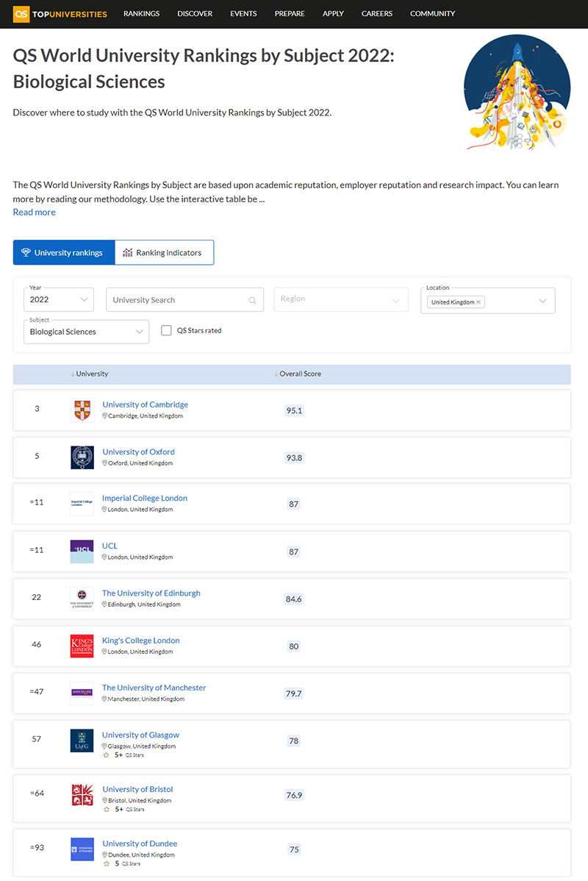Screen dimensions: 588x881
Task: Click the QS TopUniversities logo
Action: 60,13
